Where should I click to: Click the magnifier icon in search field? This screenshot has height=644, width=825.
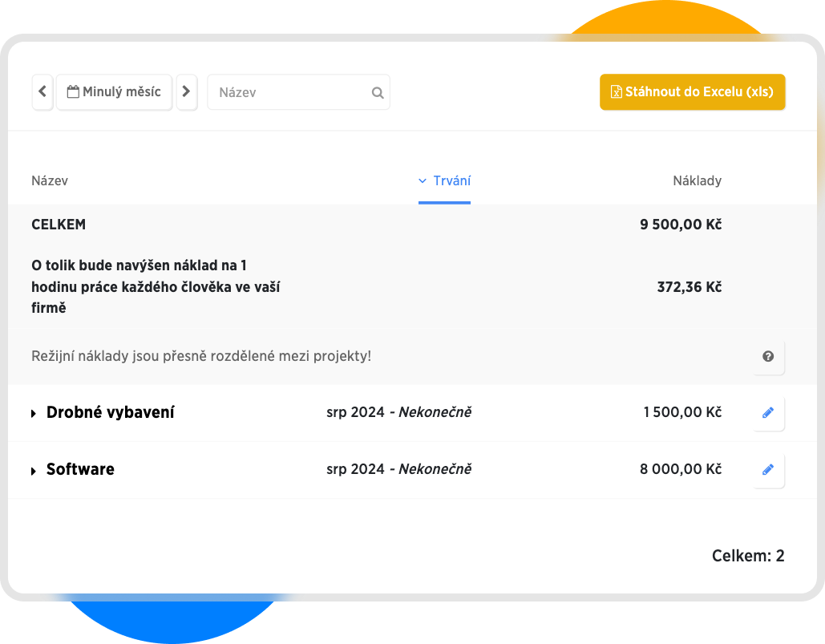[x=378, y=93]
